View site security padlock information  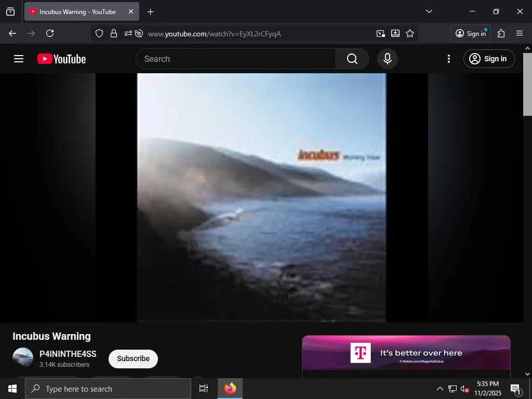[114, 33]
